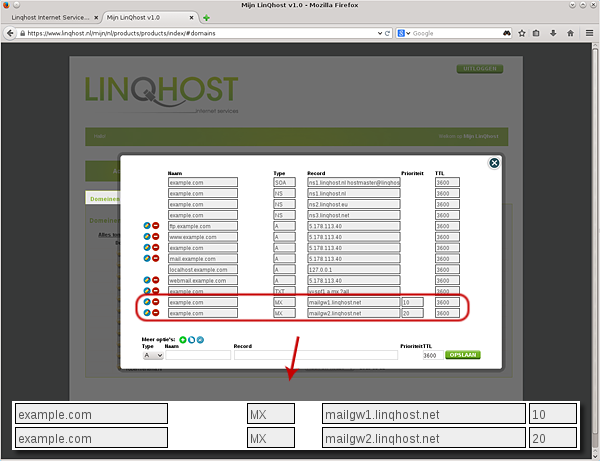Click priority 10 field of mailgw1 row

click(412, 302)
